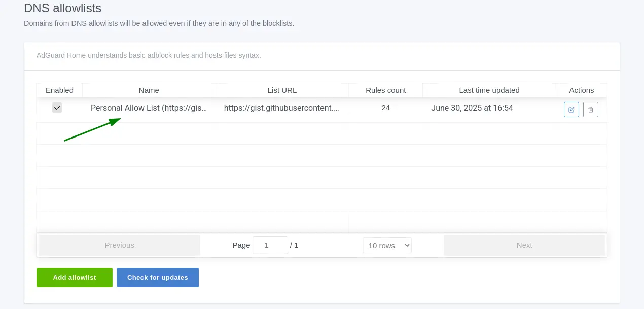
Task: Click the Enabled column header
Action: coord(59,90)
